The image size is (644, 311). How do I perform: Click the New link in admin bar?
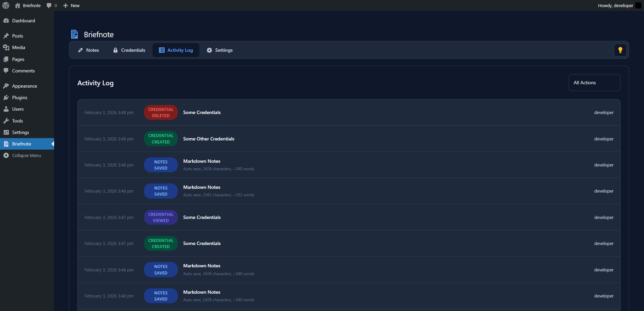click(x=75, y=6)
